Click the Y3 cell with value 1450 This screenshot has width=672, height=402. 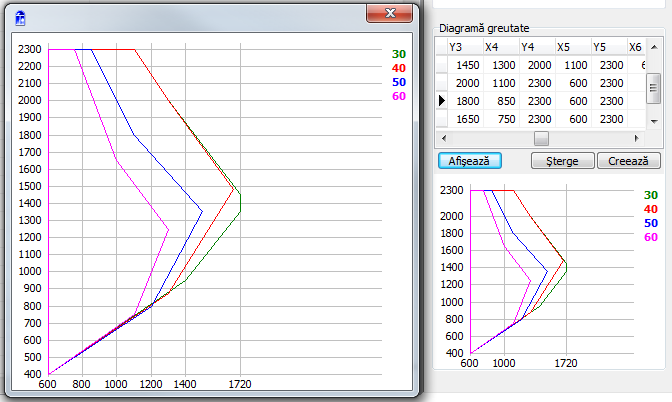pos(465,65)
